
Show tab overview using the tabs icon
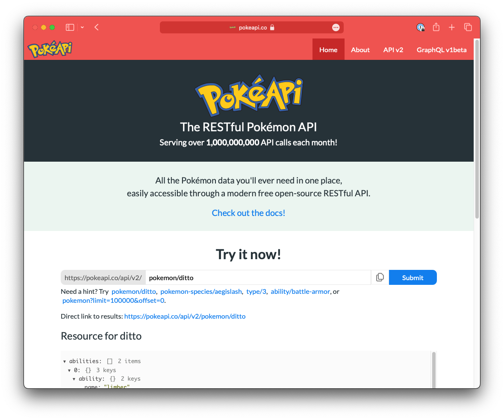coord(468,27)
